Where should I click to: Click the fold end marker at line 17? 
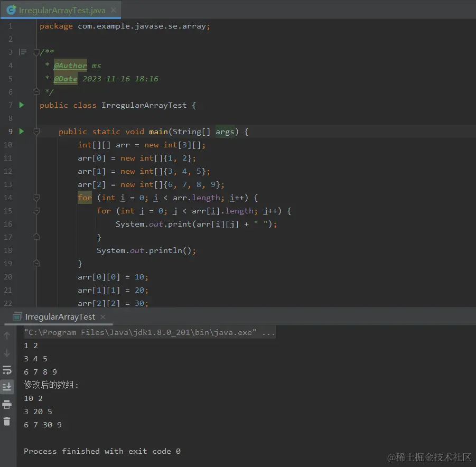[36, 237]
